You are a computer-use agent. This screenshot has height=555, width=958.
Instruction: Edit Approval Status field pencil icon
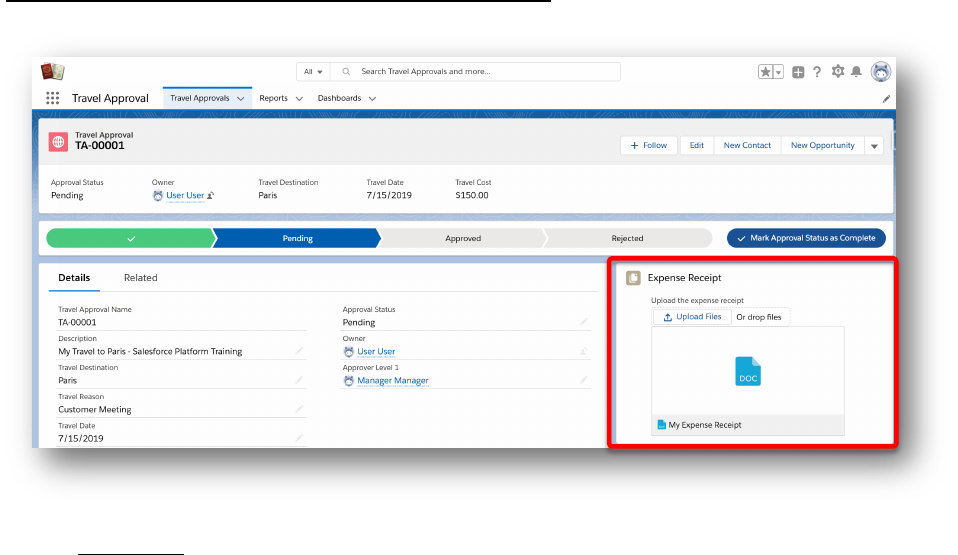tap(583, 322)
